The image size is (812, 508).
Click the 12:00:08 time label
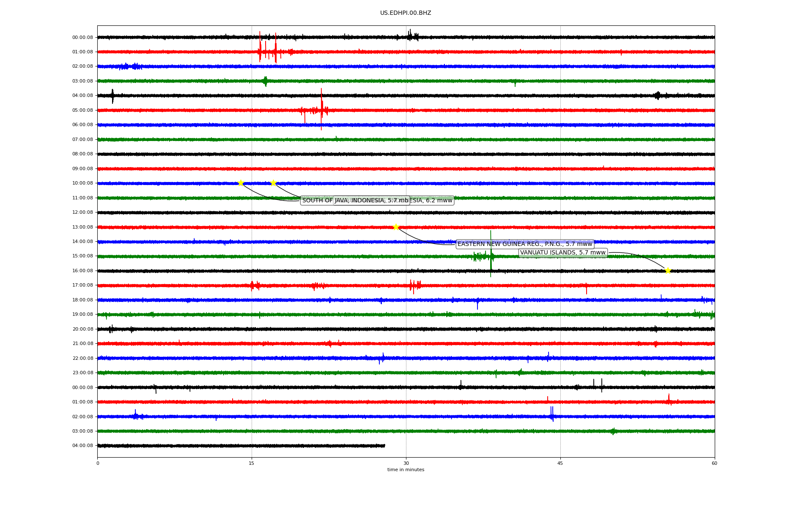[82, 212]
